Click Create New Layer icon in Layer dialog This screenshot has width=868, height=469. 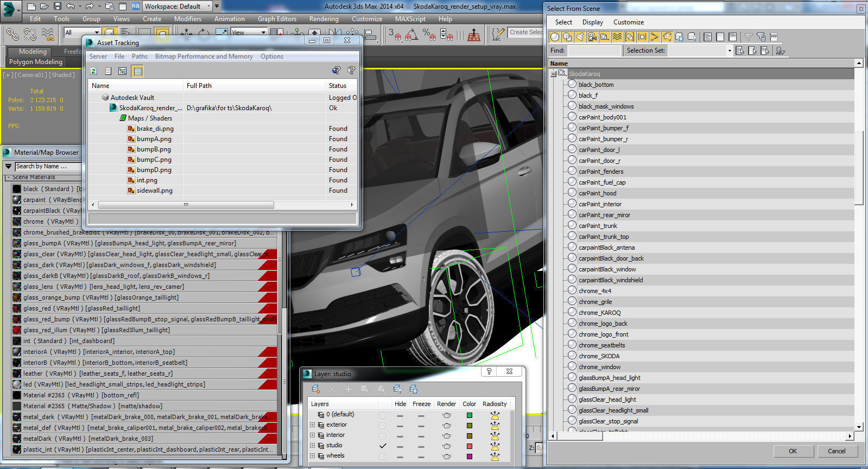316,389
